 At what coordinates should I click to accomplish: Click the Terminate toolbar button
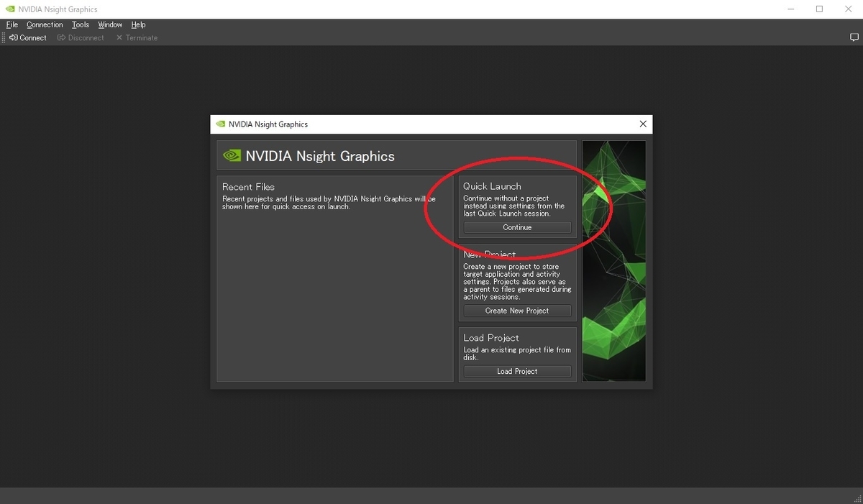(x=137, y=37)
